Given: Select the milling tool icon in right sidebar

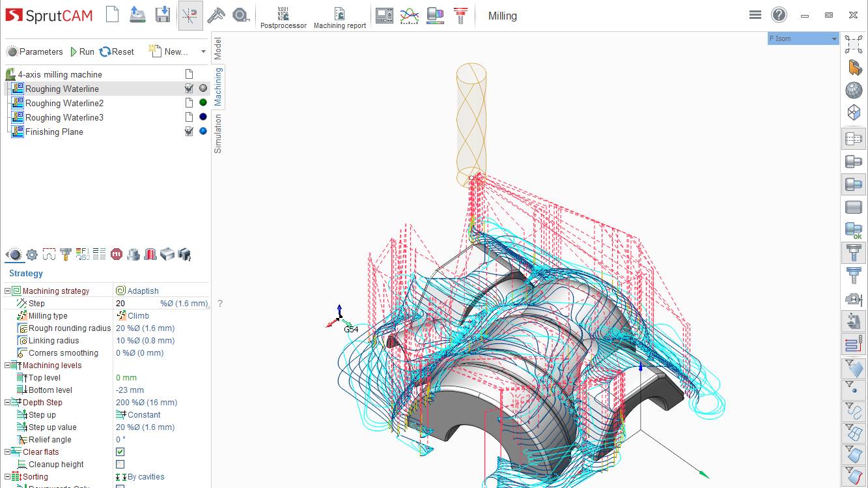Looking at the screenshot, I should (853, 252).
